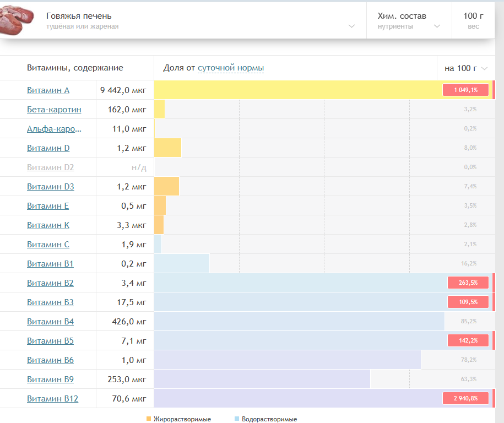Screen dimensions: 504x423
Task: Open the Витамин D3 link
Action: [x=51, y=187]
